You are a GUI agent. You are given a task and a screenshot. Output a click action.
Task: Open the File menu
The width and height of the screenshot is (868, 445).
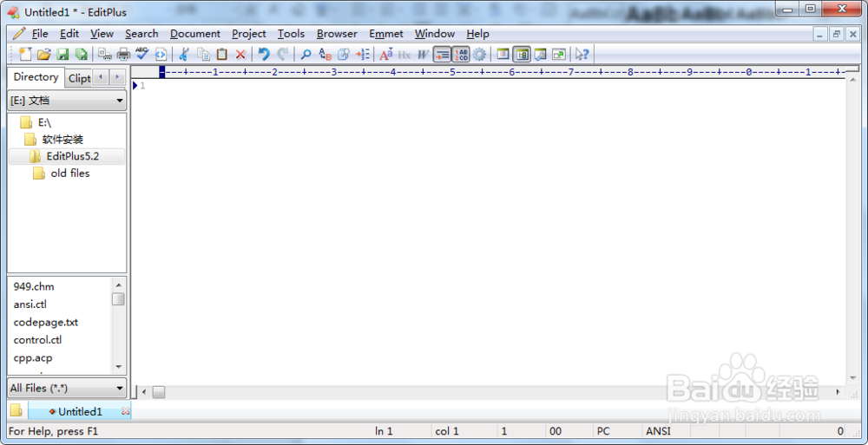[x=40, y=34]
